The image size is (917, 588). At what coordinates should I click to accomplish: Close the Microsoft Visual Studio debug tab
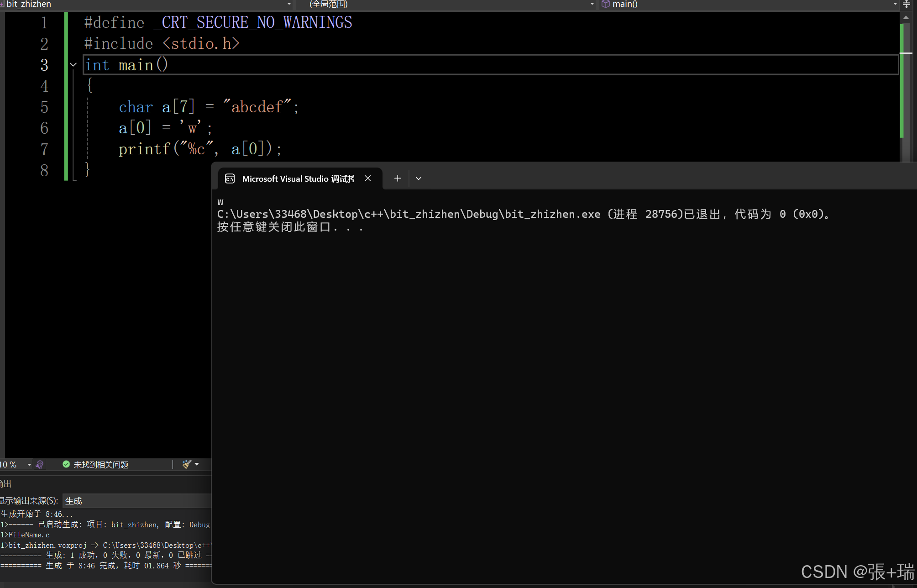tap(368, 178)
